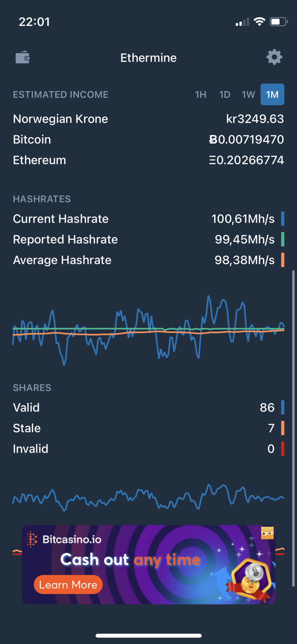Screen dimensions: 297x644
Task: Tap the shares history chart
Action: click(x=148, y=497)
